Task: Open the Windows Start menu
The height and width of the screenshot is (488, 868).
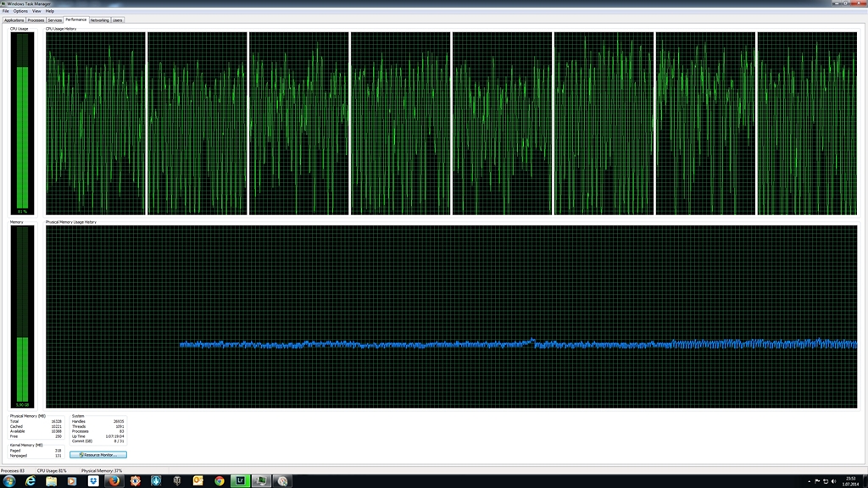Action: point(8,481)
